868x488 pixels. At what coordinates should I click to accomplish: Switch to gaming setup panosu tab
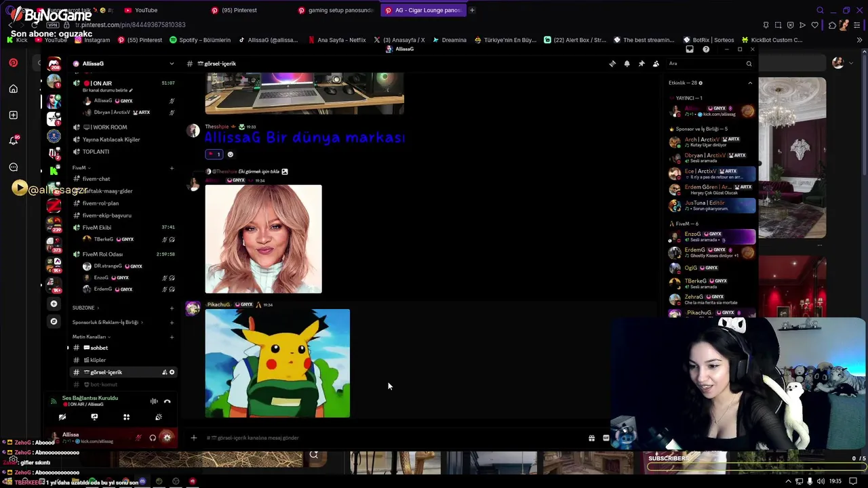pyautogui.click(x=336, y=10)
